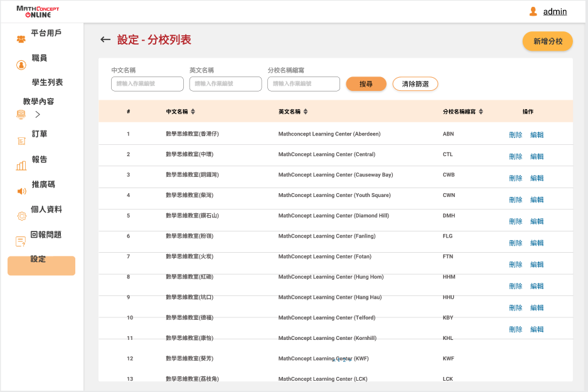This screenshot has height=392, width=588.
Task: Click cell 數學思維教室(德福)
Action: click(x=190, y=318)
